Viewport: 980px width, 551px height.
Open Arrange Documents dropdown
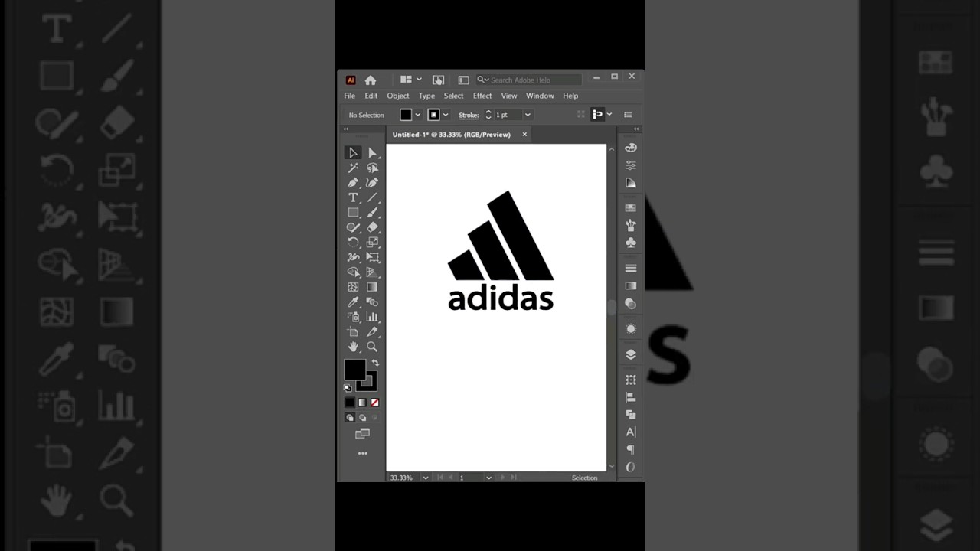point(411,80)
